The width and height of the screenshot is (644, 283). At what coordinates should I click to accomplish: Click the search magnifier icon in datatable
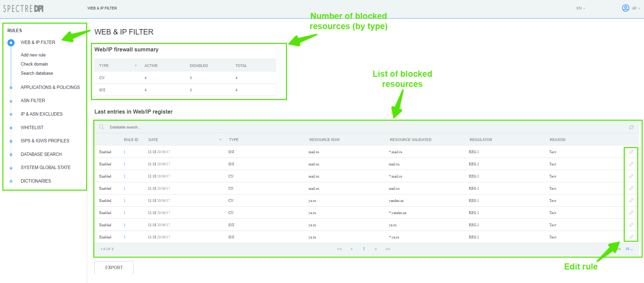click(x=101, y=127)
